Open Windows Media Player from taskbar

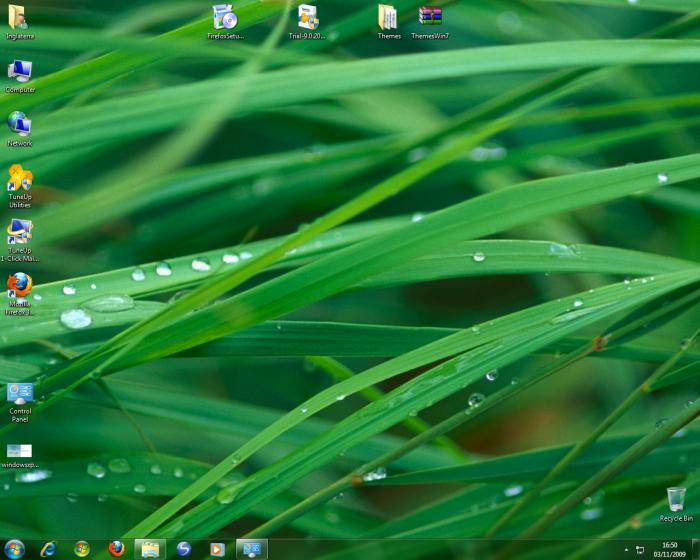pyautogui.click(x=218, y=548)
